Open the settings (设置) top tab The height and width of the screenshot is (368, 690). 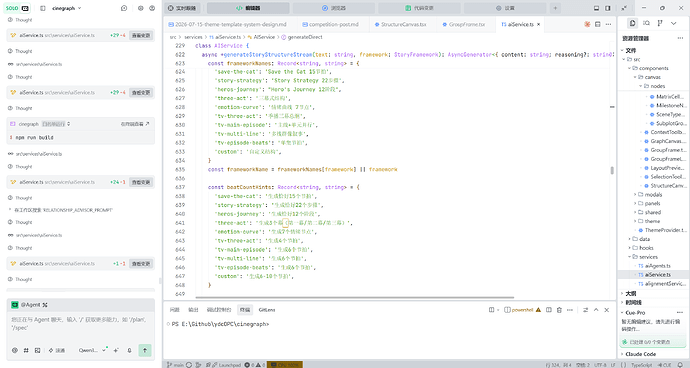505,8
